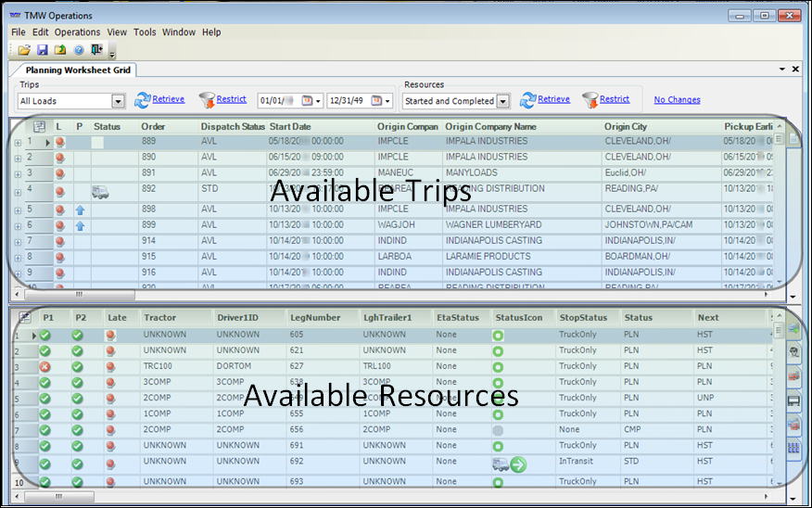
Task: Expand trip row 1 with plus sign
Action: point(18,143)
